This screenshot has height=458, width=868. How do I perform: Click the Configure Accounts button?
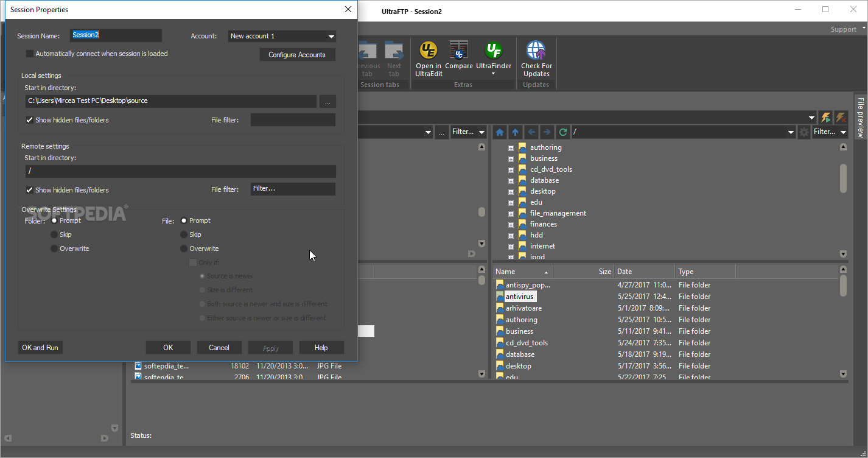(x=297, y=55)
